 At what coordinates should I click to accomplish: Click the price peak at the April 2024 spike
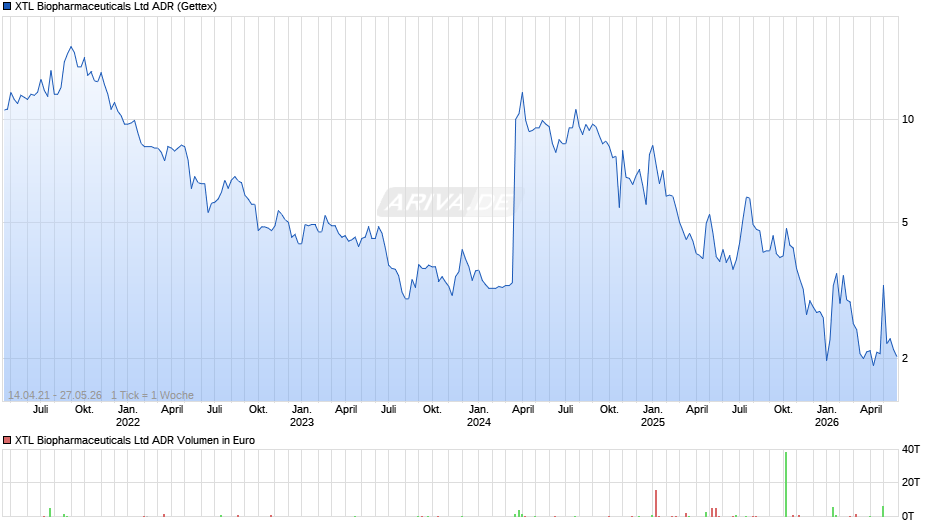click(522, 93)
